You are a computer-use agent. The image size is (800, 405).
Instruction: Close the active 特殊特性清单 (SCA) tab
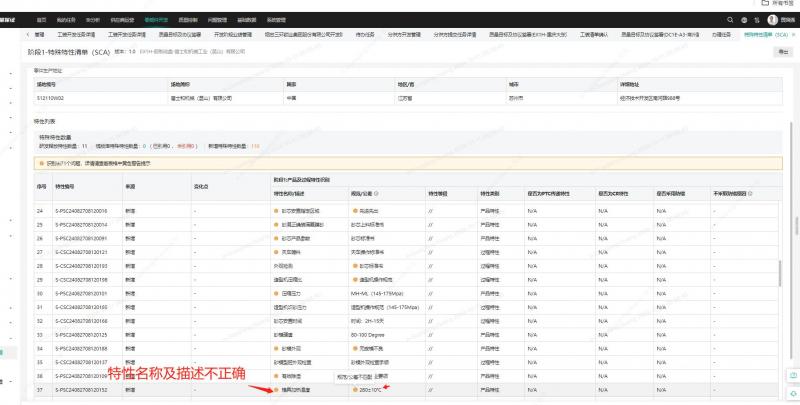pos(795,35)
